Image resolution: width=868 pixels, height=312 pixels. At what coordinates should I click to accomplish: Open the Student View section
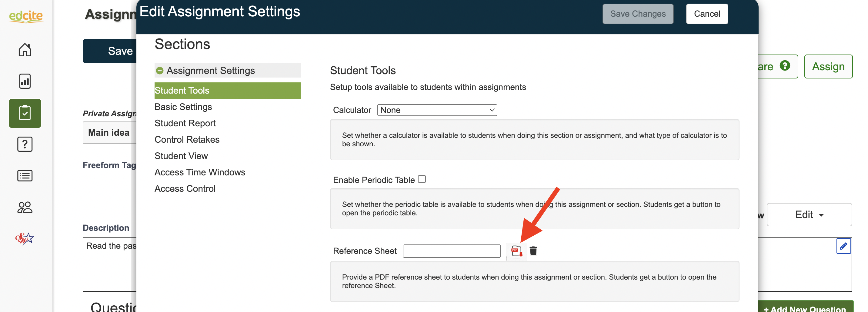click(x=181, y=156)
